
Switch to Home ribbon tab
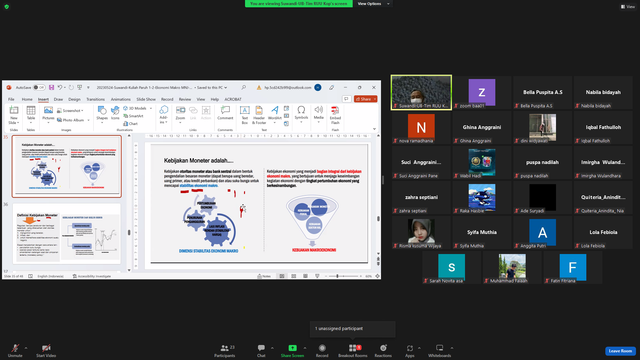click(x=27, y=99)
